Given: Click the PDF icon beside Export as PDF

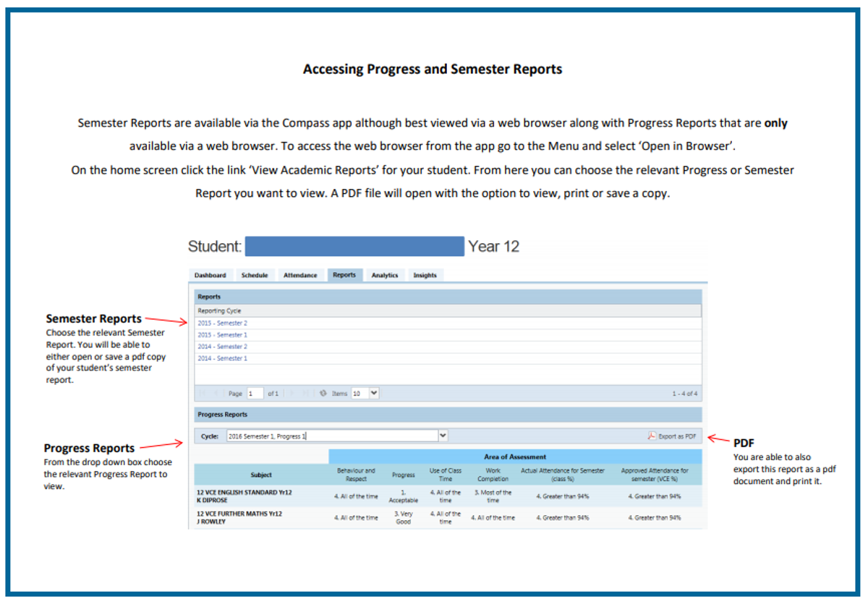Looking at the screenshot, I should pyautogui.click(x=651, y=436).
